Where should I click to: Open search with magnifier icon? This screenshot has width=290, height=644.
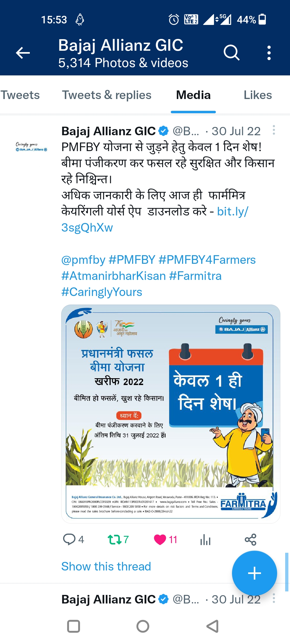coord(231,53)
